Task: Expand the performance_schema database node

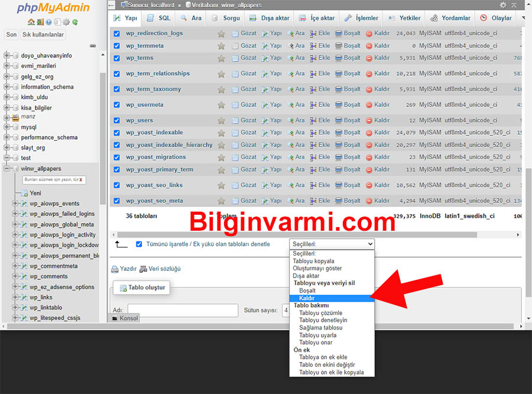Action: coord(7,137)
